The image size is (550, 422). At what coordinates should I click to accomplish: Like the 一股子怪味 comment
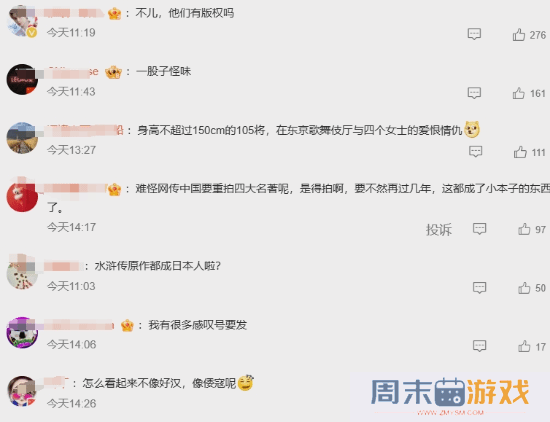click(x=519, y=93)
